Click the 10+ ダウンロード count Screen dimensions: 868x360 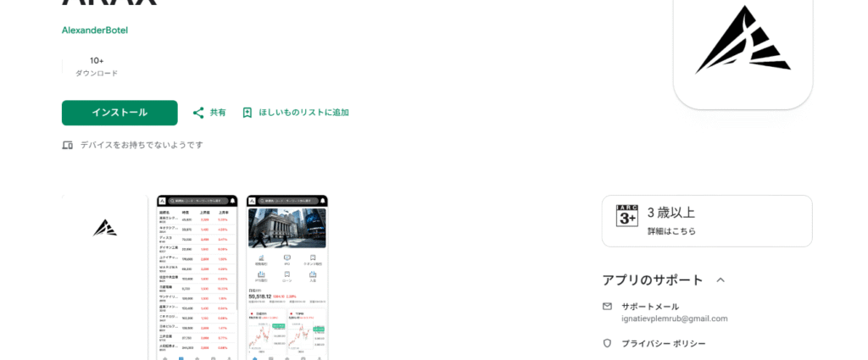97,66
